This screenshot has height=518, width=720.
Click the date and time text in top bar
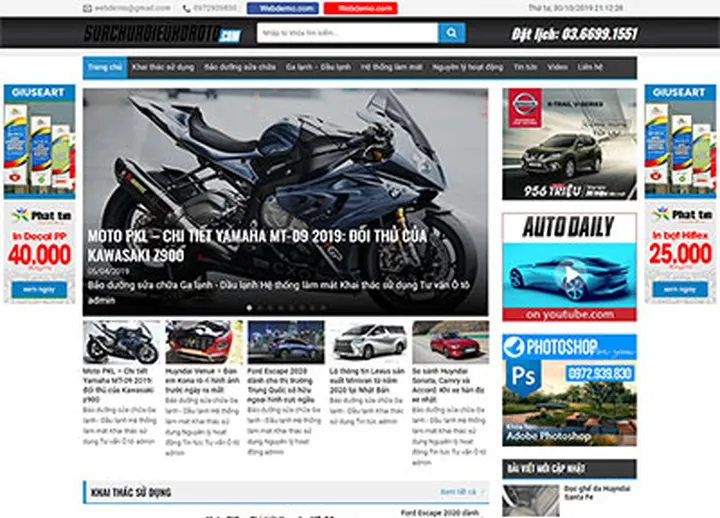pos(575,8)
